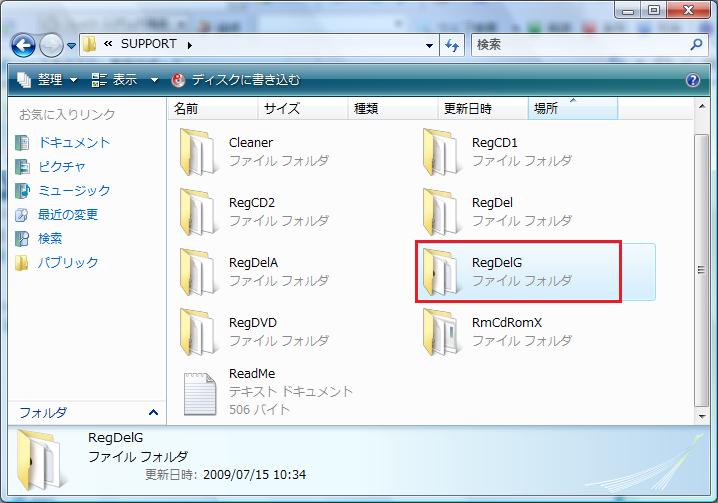Click the RegDel folder name

[492, 202]
